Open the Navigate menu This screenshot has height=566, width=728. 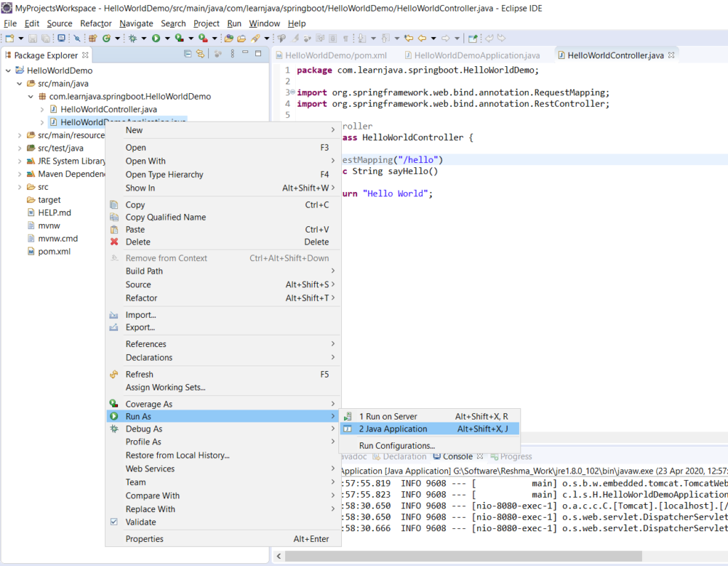pos(136,23)
